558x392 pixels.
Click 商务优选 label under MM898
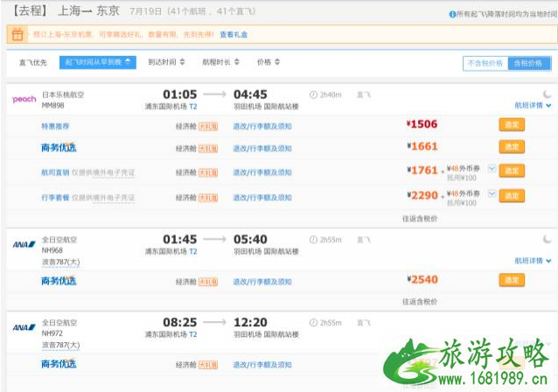coord(59,147)
